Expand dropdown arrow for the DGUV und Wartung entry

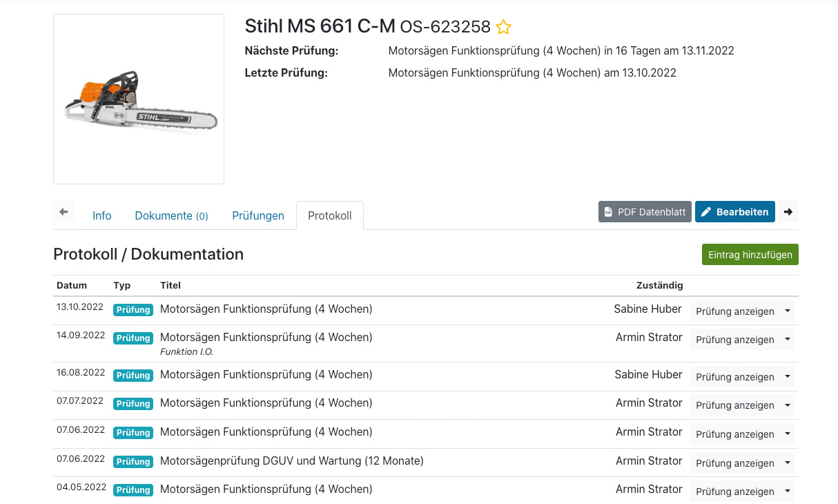[788, 463]
